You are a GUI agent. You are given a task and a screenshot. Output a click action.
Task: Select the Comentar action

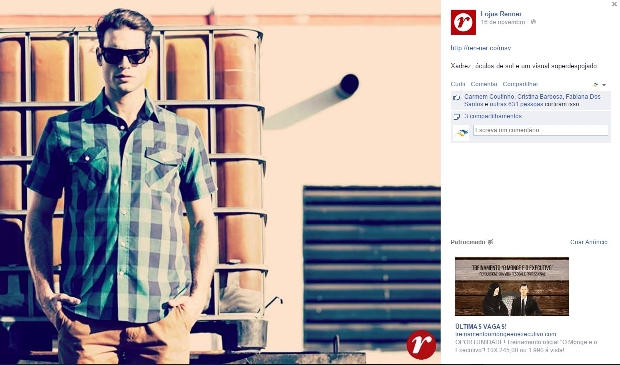click(x=484, y=84)
